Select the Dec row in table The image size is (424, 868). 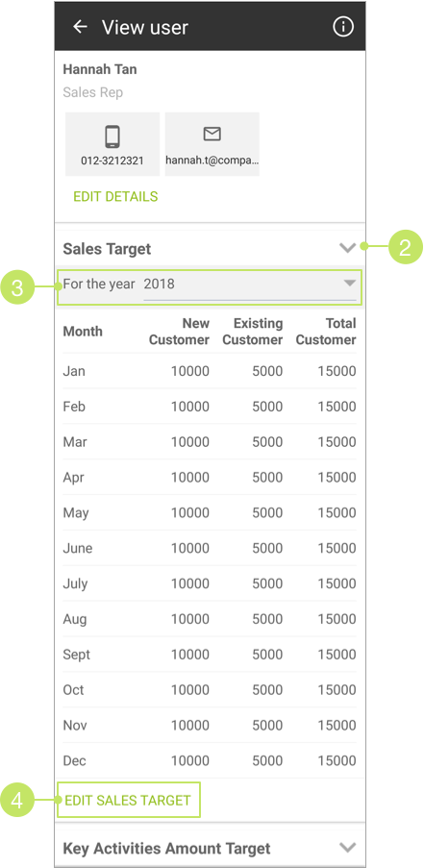210,760
